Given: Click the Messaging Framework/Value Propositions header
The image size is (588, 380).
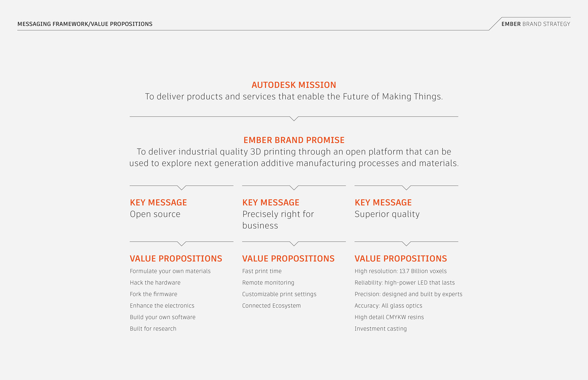Looking at the screenshot, I should [85, 24].
